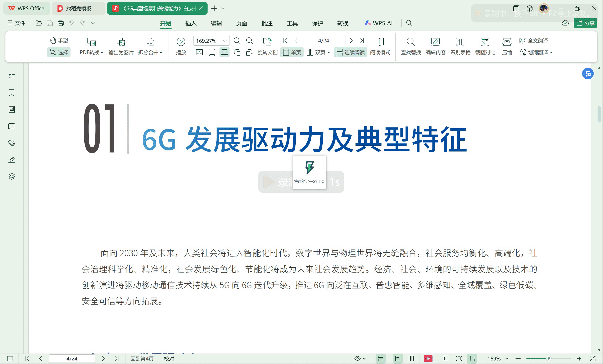Click the 分享 share button
Viewport: 603px width, 364px height.
point(585,23)
